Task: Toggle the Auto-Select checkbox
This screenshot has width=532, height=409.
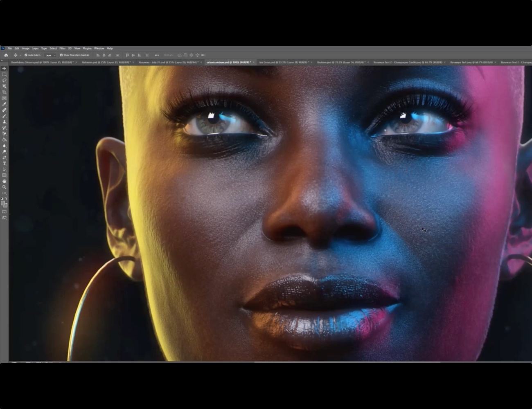Action: pos(26,55)
